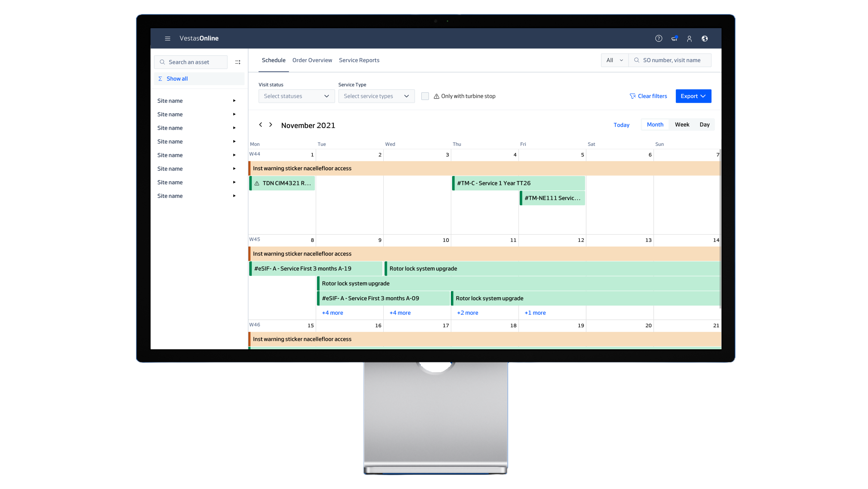Click the Export button
Screen dimensions: 868x489
coord(693,96)
